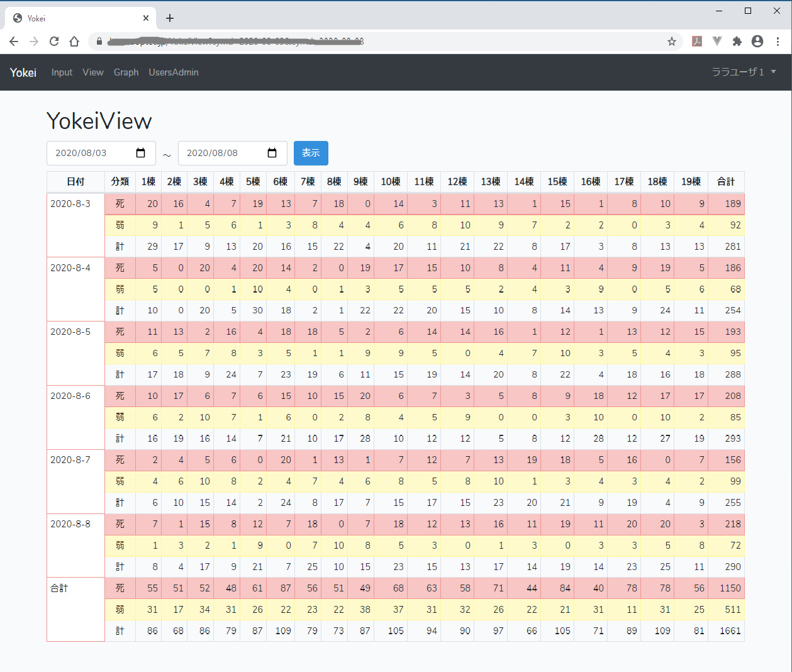This screenshot has height=672, width=792.
Task: Open the Adobe PDF extension icon
Action: point(697,42)
